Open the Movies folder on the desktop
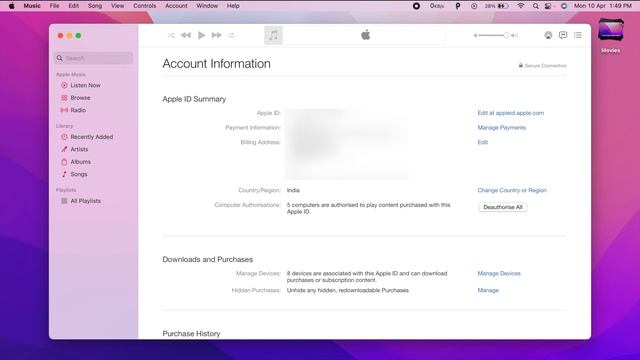 point(611,35)
